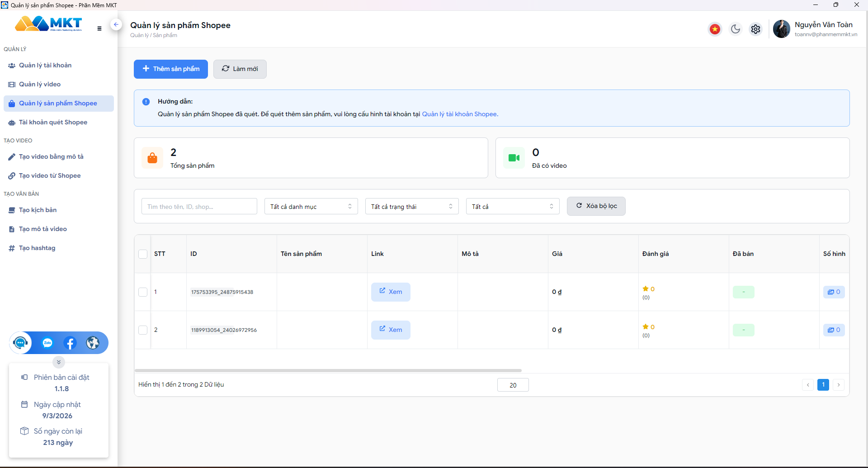
Task: Click the globe website icon
Action: point(93,343)
